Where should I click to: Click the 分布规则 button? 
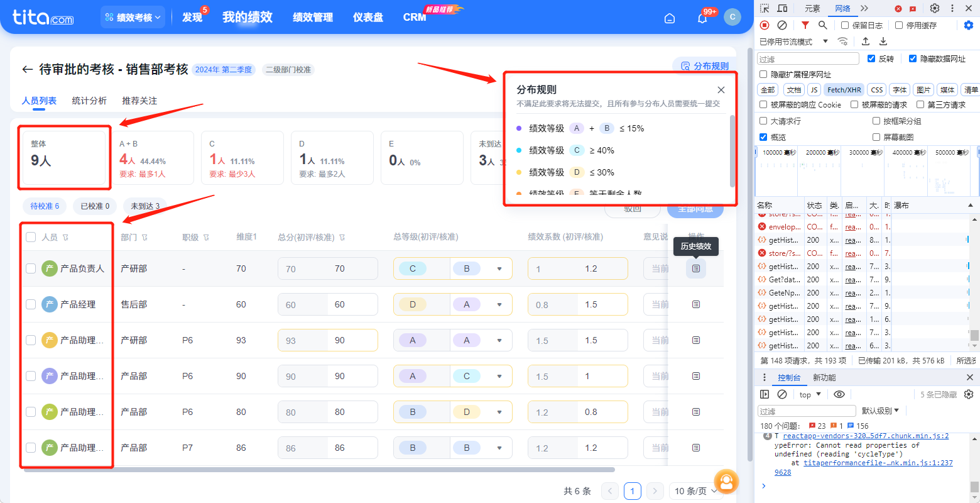point(705,66)
